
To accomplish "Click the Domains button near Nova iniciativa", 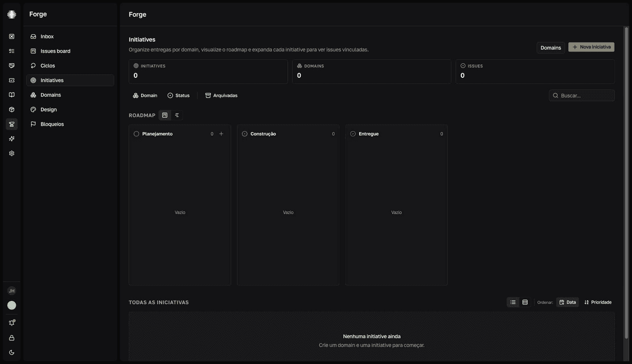I will pyautogui.click(x=551, y=47).
